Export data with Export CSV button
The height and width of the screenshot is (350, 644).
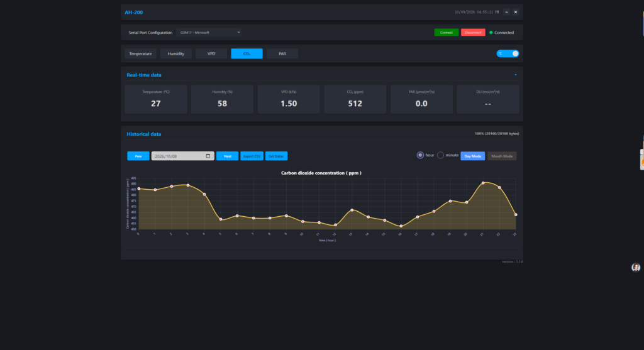click(x=252, y=156)
